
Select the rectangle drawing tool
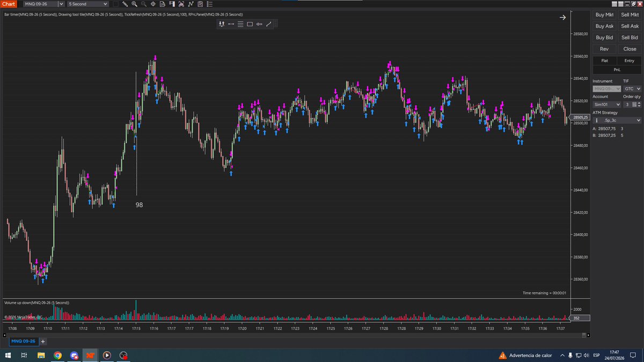pyautogui.click(x=250, y=24)
